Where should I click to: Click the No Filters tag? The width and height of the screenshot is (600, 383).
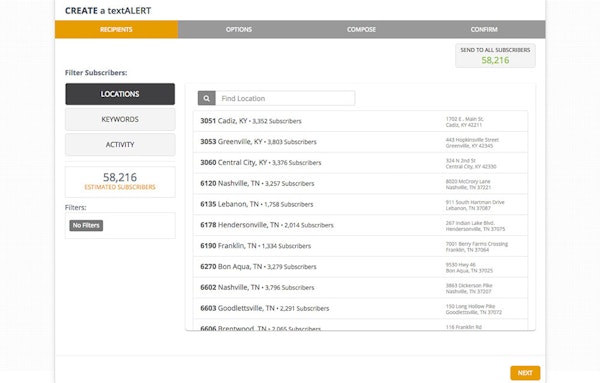86,225
